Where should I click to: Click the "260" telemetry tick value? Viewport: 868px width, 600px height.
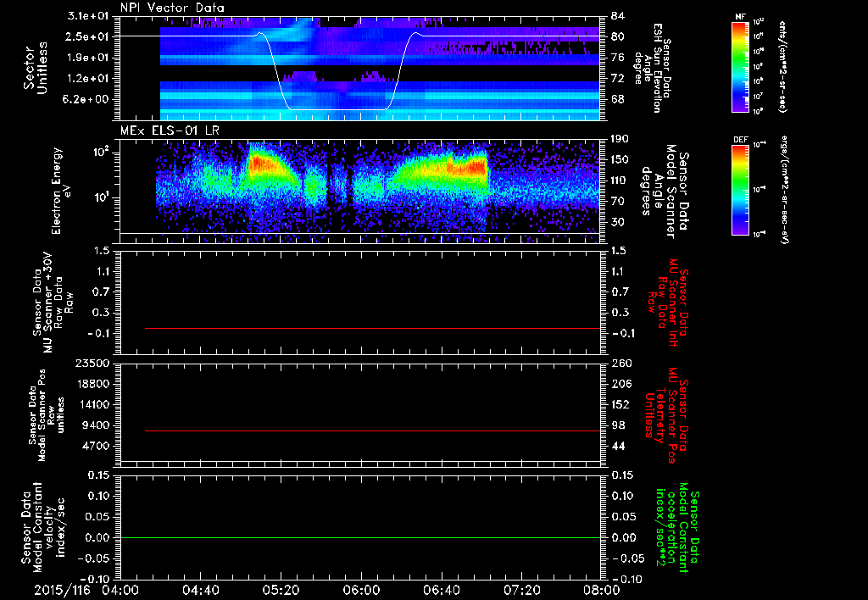coord(620,363)
